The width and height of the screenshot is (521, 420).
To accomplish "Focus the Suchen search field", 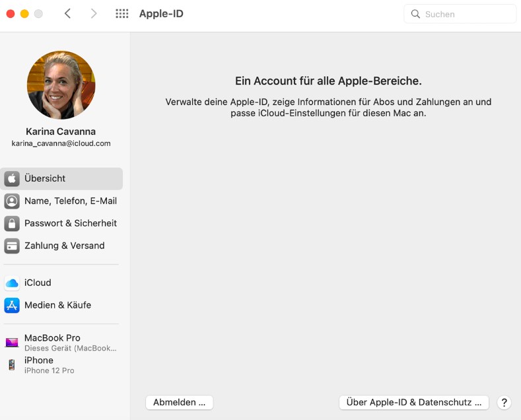I will (x=460, y=14).
